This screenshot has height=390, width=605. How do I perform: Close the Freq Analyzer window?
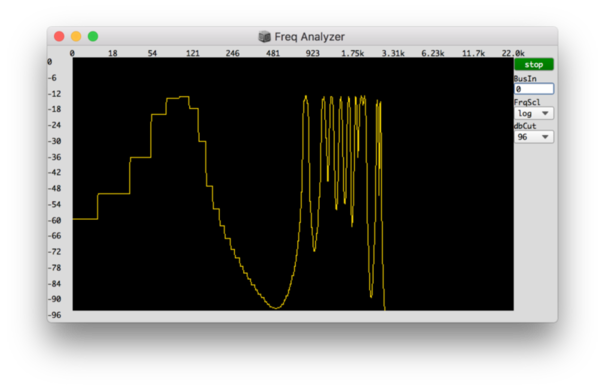pos(59,36)
